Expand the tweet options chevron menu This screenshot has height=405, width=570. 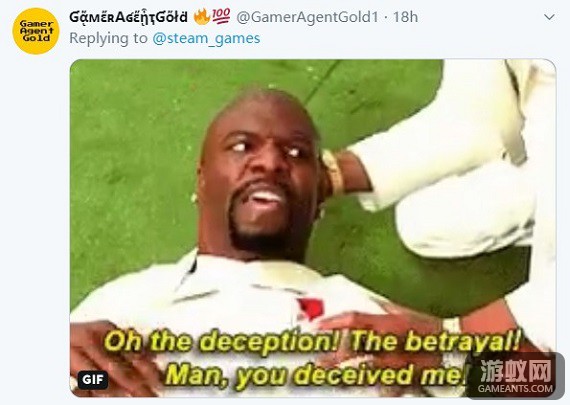(549, 17)
